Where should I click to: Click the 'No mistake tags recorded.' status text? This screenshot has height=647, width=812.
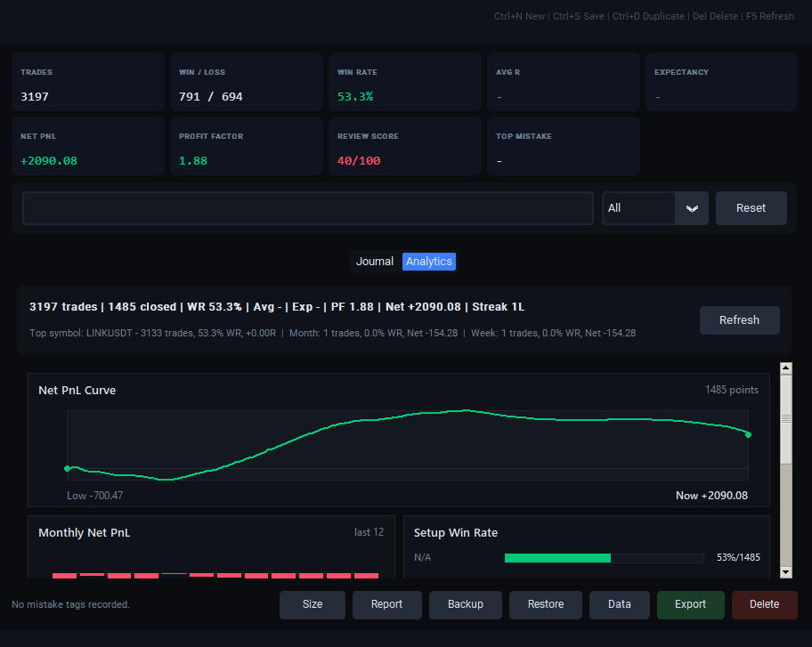click(x=70, y=604)
